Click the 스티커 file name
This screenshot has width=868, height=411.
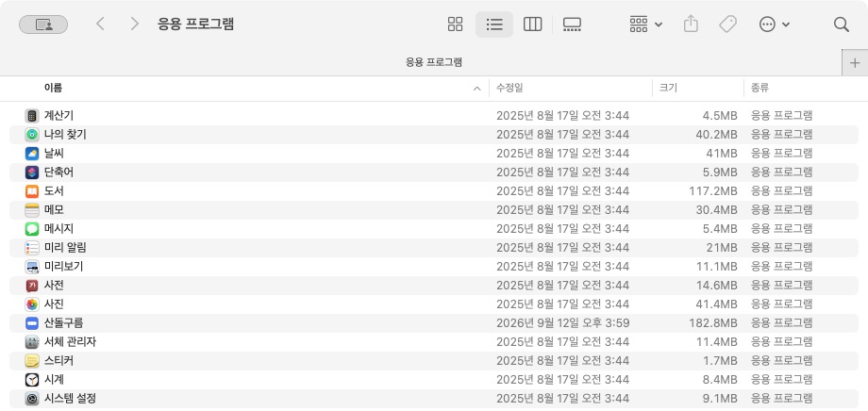(x=58, y=361)
